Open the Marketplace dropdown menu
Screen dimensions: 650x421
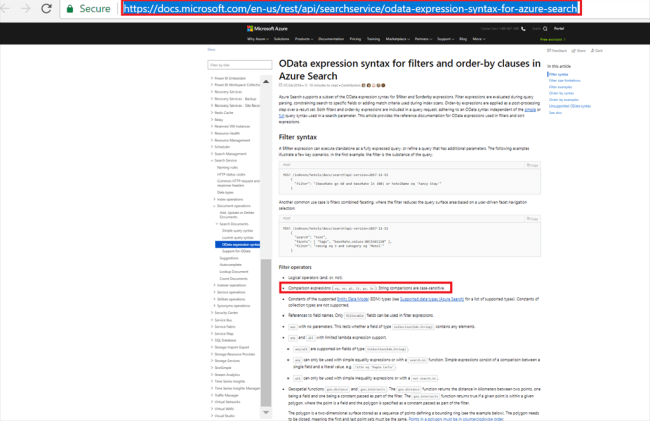click(x=398, y=39)
